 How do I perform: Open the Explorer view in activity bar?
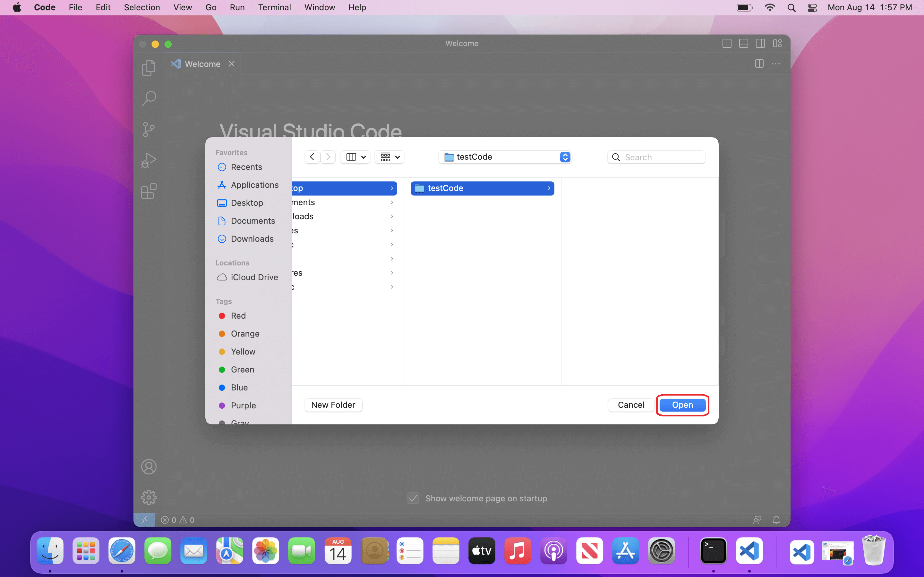[149, 68]
